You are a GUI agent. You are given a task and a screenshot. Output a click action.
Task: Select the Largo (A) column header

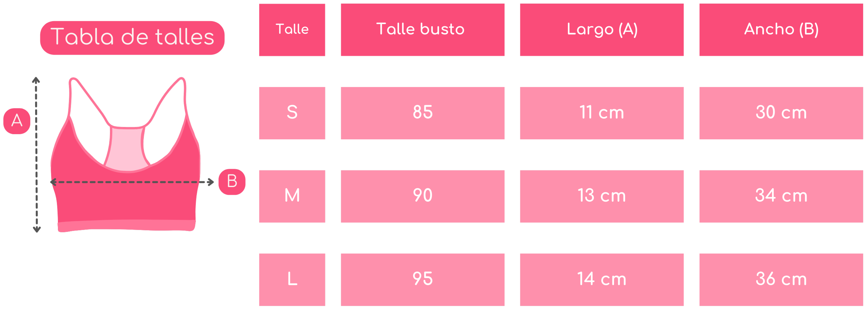(x=602, y=30)
